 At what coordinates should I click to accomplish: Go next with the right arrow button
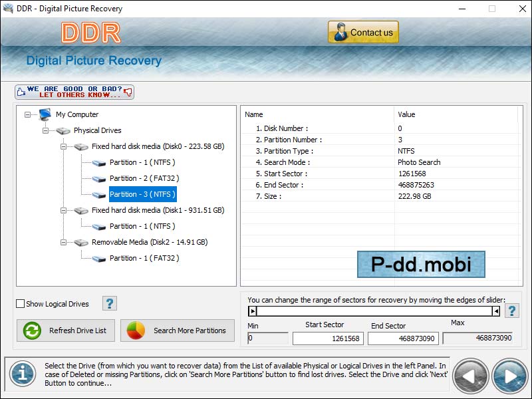pos(509,376)
